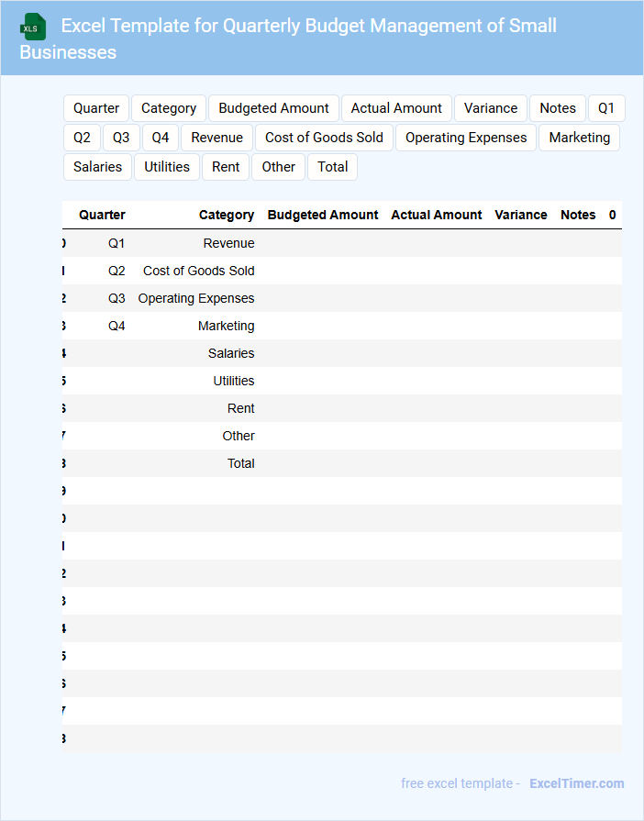
Task: Click the Budgeted Amount column header
Action: [x=323, y=216]
